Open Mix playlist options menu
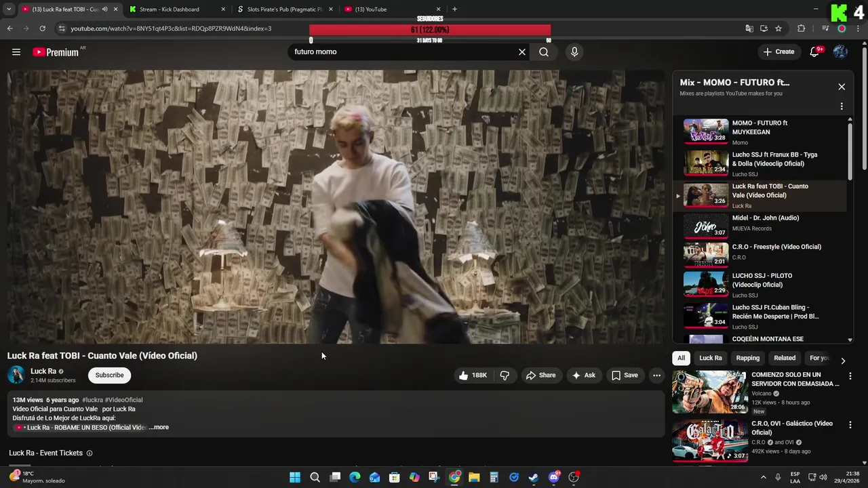 [x=842, y=106]
